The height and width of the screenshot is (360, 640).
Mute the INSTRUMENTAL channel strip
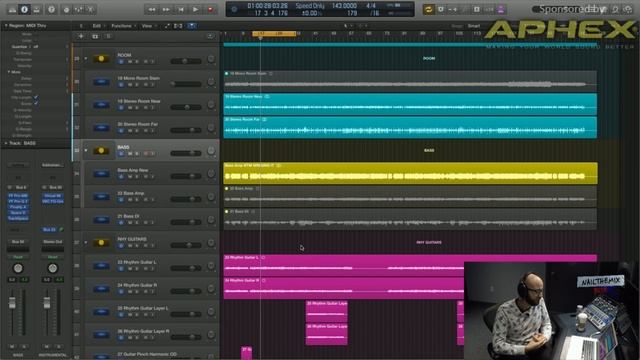[47, 346]
